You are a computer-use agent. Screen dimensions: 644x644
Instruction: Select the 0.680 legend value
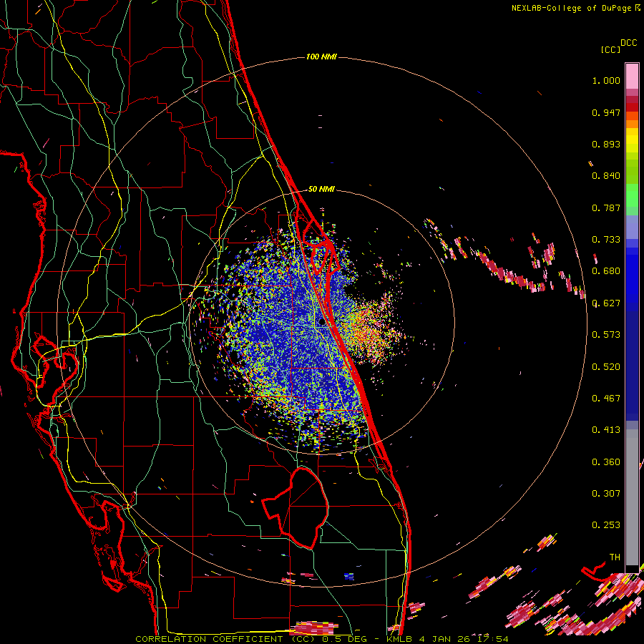[x=606, y=271]
